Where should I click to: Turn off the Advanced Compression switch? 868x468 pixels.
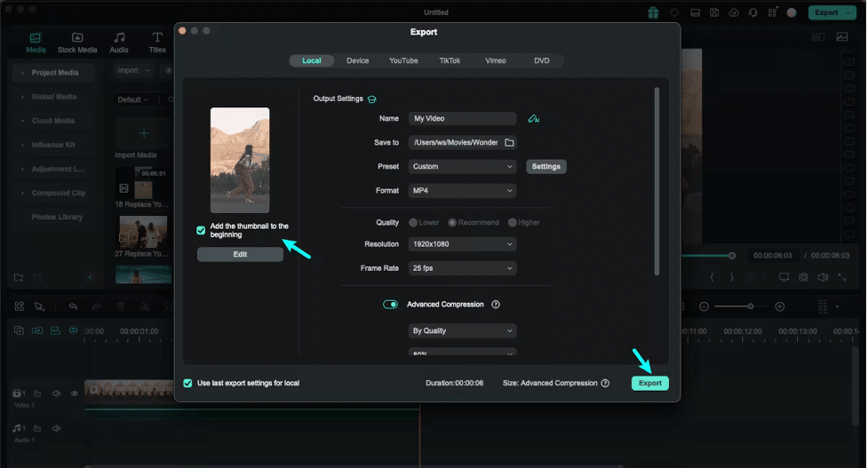tap(390, 305)
